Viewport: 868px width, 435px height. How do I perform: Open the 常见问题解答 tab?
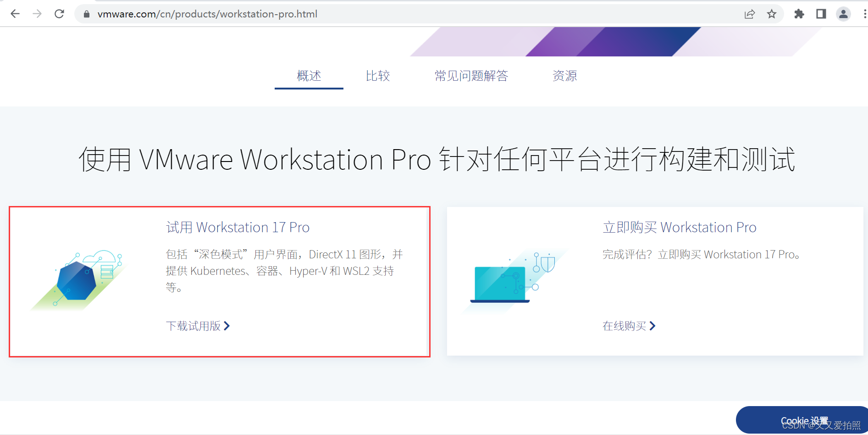[x=471, y=76]
